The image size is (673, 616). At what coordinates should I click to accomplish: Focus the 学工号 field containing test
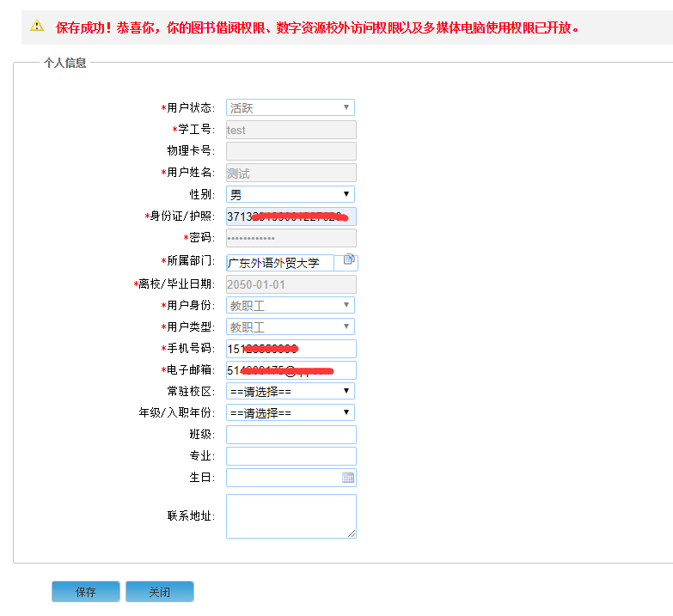coord(291,130)
